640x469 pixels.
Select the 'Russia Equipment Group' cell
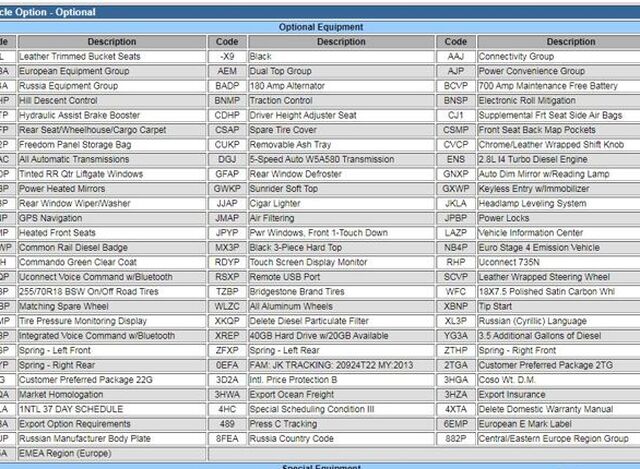point(112,86)
